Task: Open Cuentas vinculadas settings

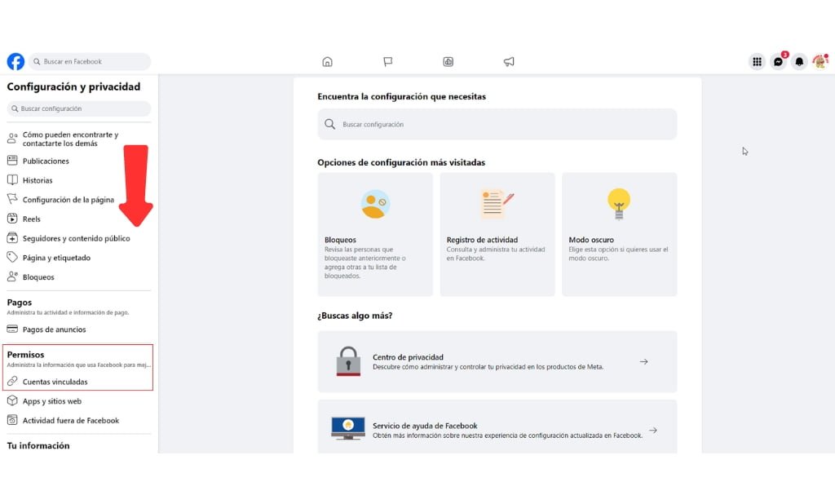Action: [54, 382]
